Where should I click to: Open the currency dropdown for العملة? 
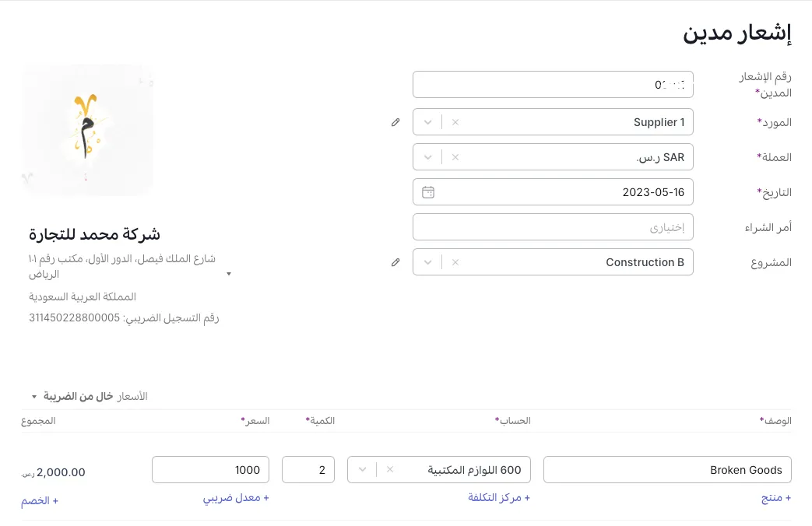[427, 157]
